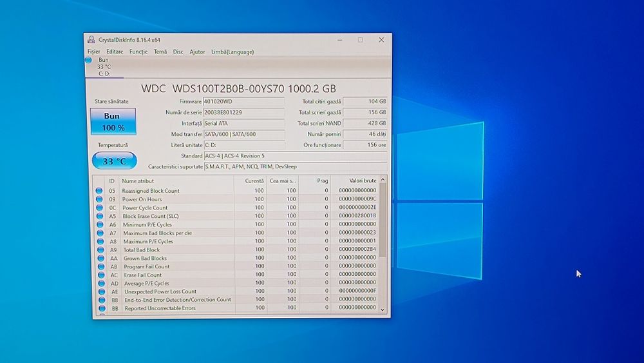Screen dimensions: 644x363
Task: Click the Total scrieri NAND value 428 GB
Action: (365, 123)
